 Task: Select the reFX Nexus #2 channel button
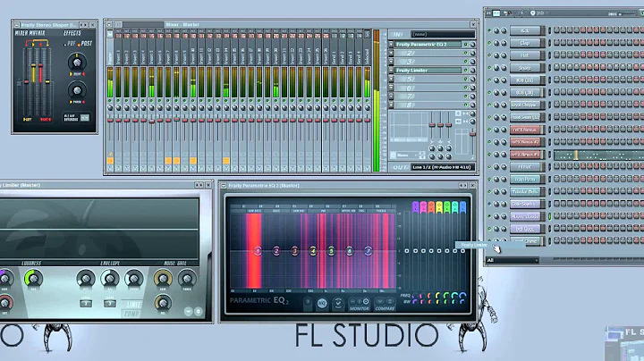pos(525,142)
